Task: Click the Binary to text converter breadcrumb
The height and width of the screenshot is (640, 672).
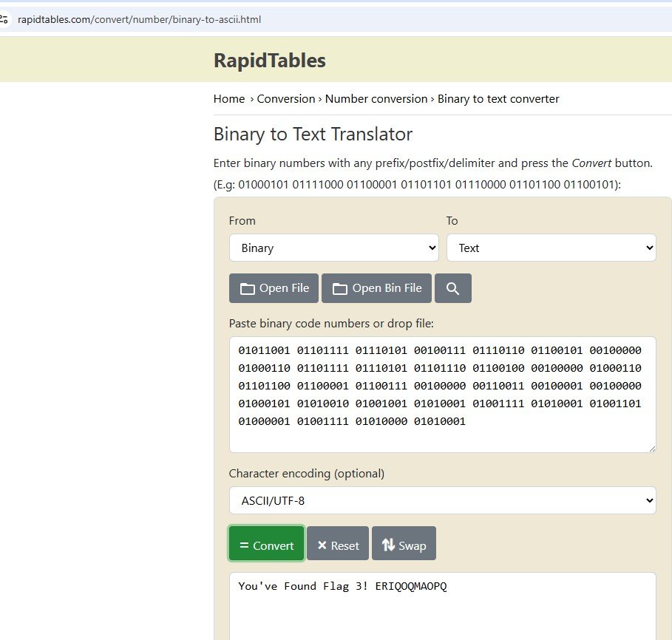Action: click(498, 98)
